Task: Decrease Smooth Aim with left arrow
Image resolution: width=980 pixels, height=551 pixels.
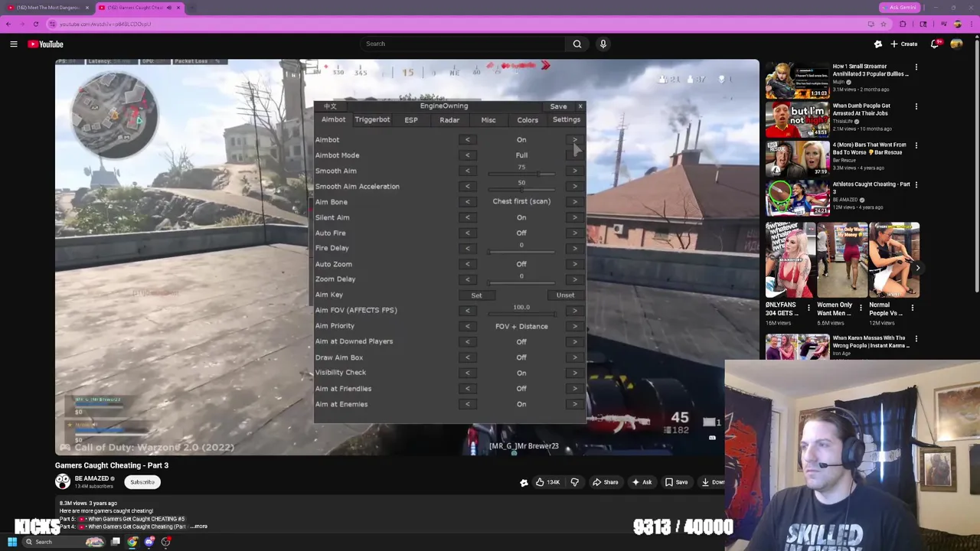Action: click(x=468, y=171)
